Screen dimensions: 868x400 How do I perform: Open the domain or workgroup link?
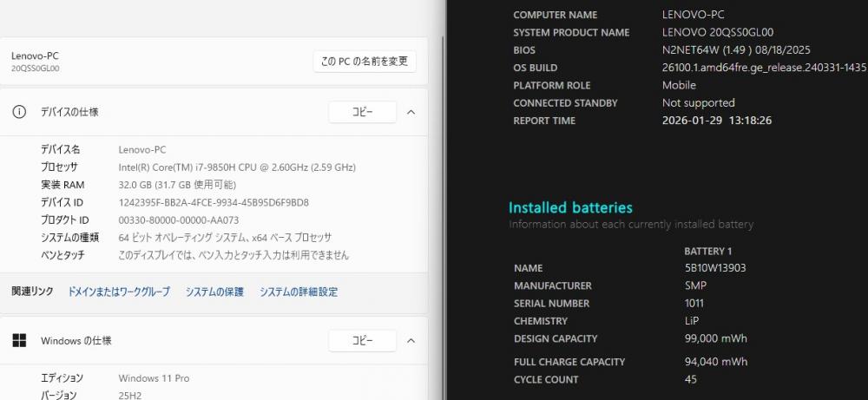(x=119, y=292)
